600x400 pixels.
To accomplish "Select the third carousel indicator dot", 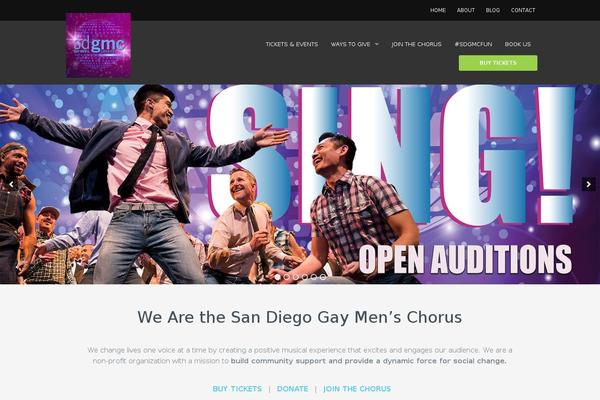I will [x=296, y=277].
